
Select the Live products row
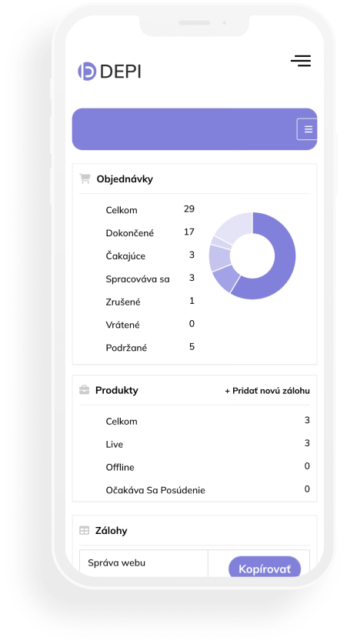pyautogui.click(x=208, y=444)
